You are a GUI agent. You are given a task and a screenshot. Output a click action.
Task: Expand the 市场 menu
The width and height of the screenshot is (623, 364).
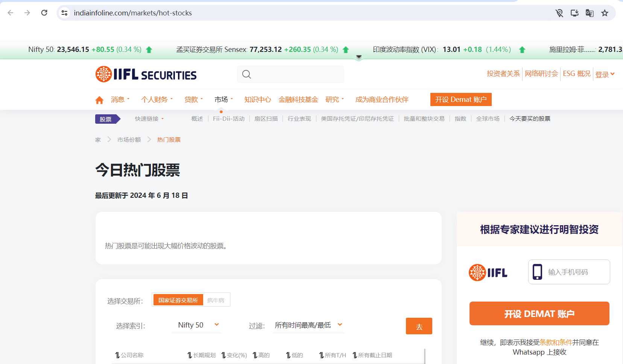click(x=224, y=99)
